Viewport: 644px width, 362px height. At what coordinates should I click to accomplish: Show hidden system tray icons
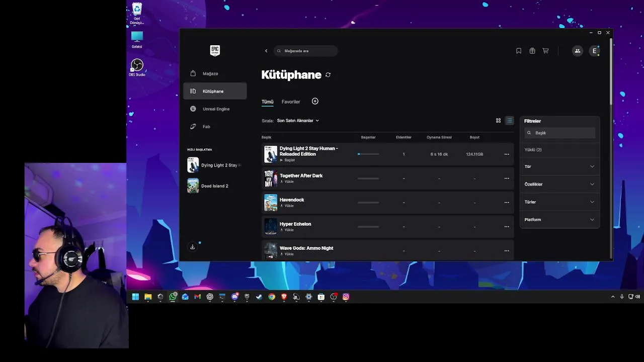point(613,297)
